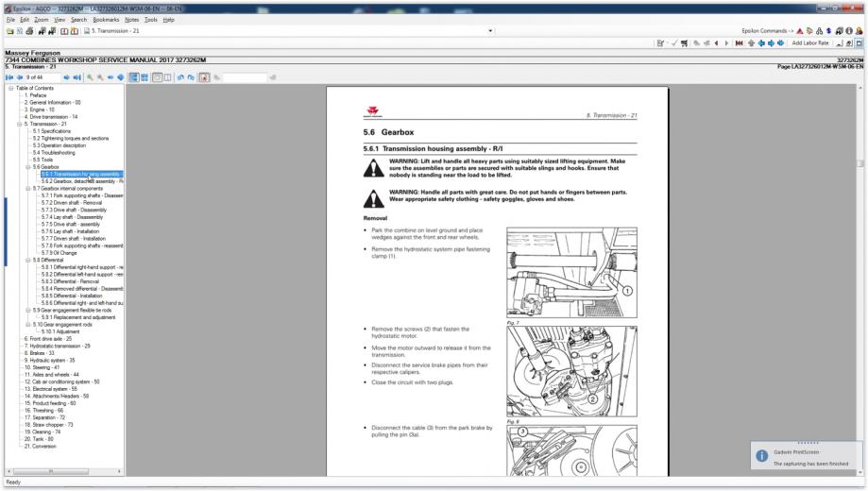Open 6. Front drive axle - 25
The image size is (868, 491).
pyautogui.click(x=47, y=339)
